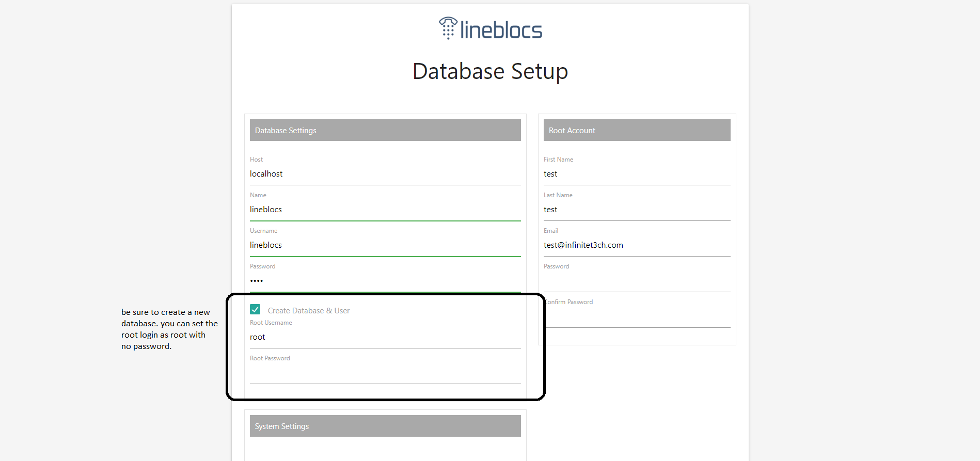The height and width of the screenshot is (461, 980).
Task: Click the Database Setup page heading
Action: tap(490, 71)
